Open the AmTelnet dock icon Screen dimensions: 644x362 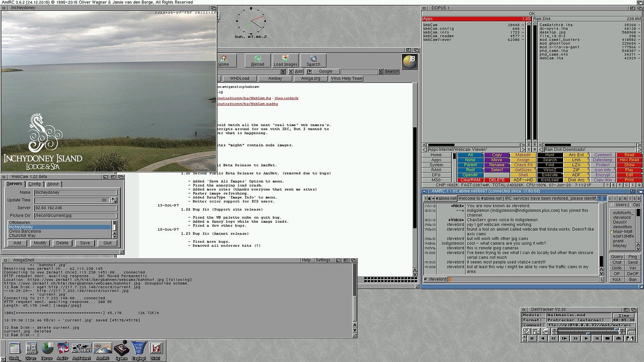click(x=82, y=351)
